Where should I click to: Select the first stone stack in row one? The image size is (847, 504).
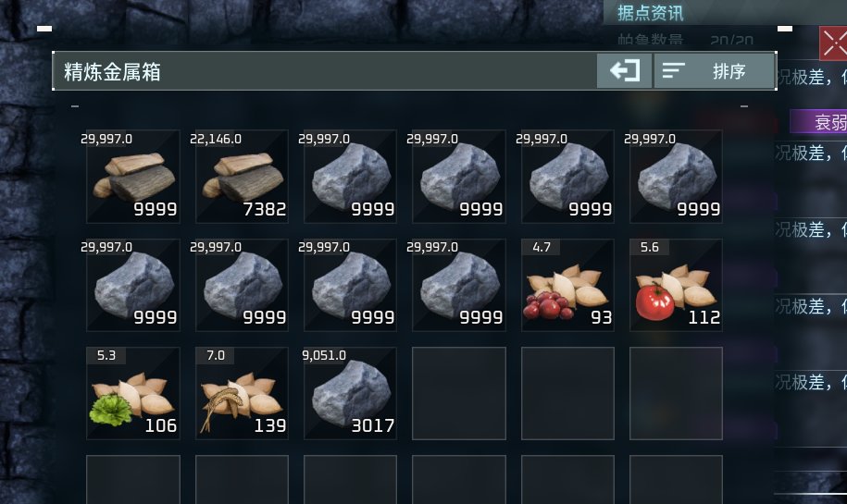click(350, 177)
